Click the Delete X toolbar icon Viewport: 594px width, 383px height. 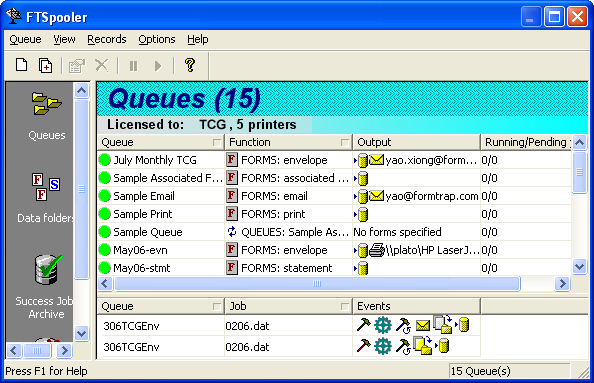(x=102, y=65)
